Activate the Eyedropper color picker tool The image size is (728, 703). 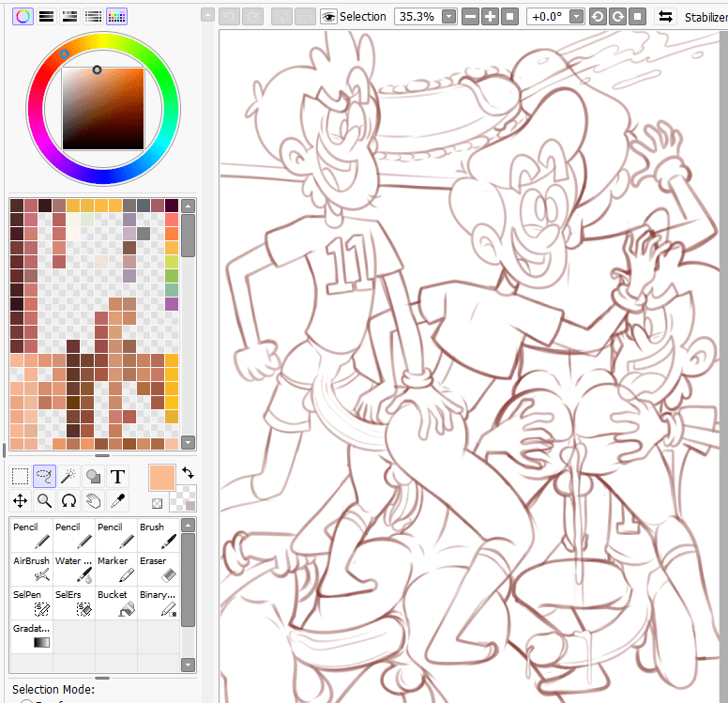tap(117, 501)
